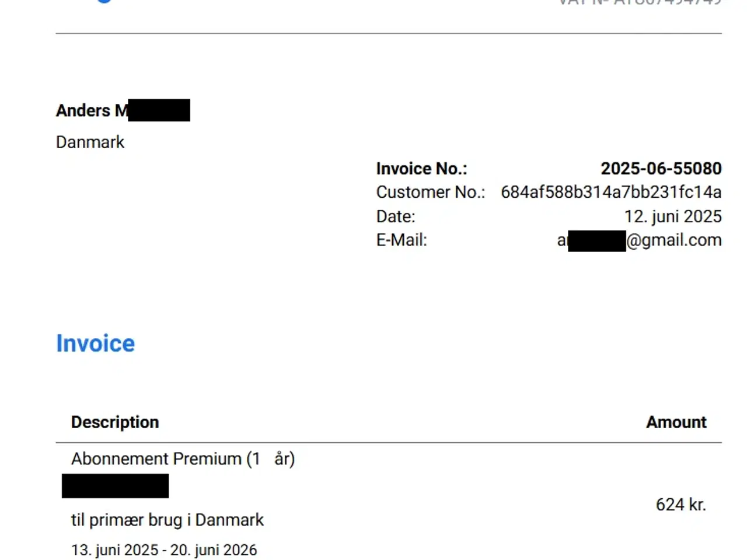This screenshot has height=560, width=747.
Task: Click the period 13. juni 2025 - 20. juni 2026
Action: pos(163,550)
